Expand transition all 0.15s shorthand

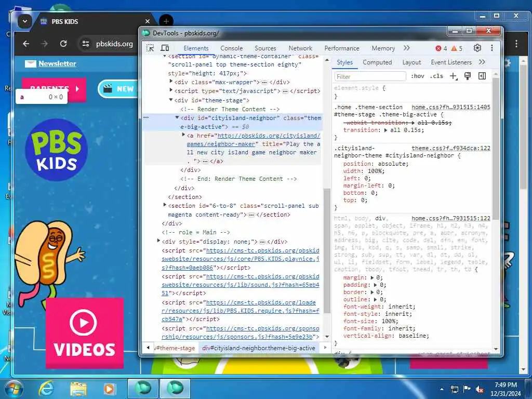[x=385, y=130]
